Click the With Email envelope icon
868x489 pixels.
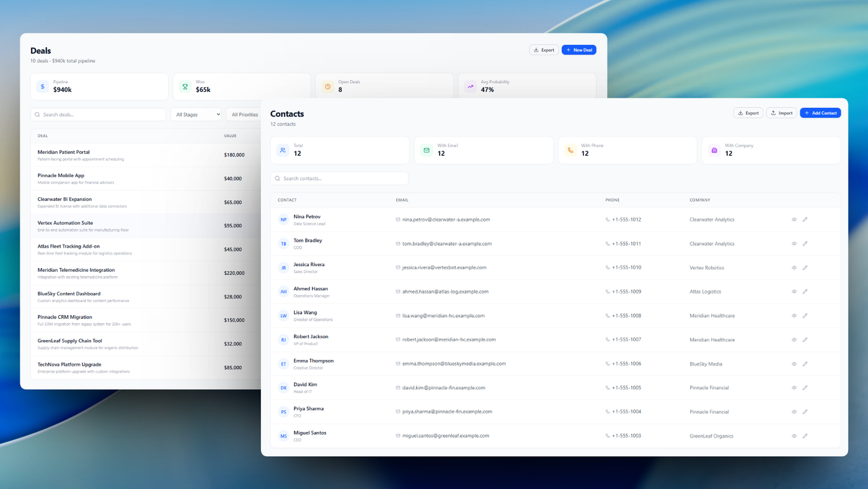click(x=426, y=150)
